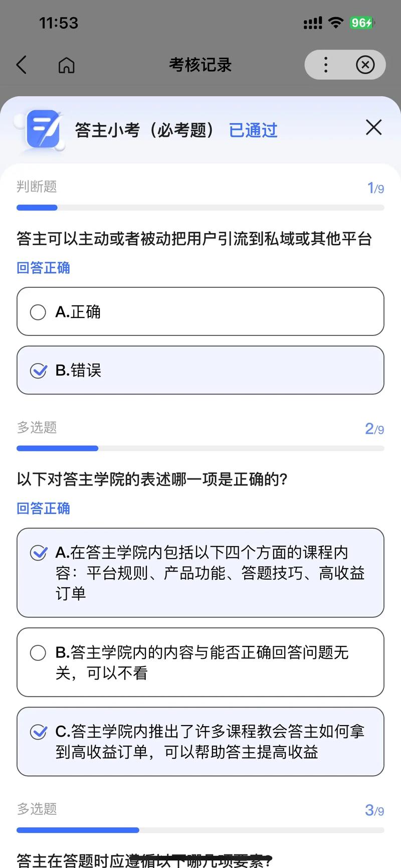Tap question 2 progress bar
401x868 pixels.
tap(200, 448)
